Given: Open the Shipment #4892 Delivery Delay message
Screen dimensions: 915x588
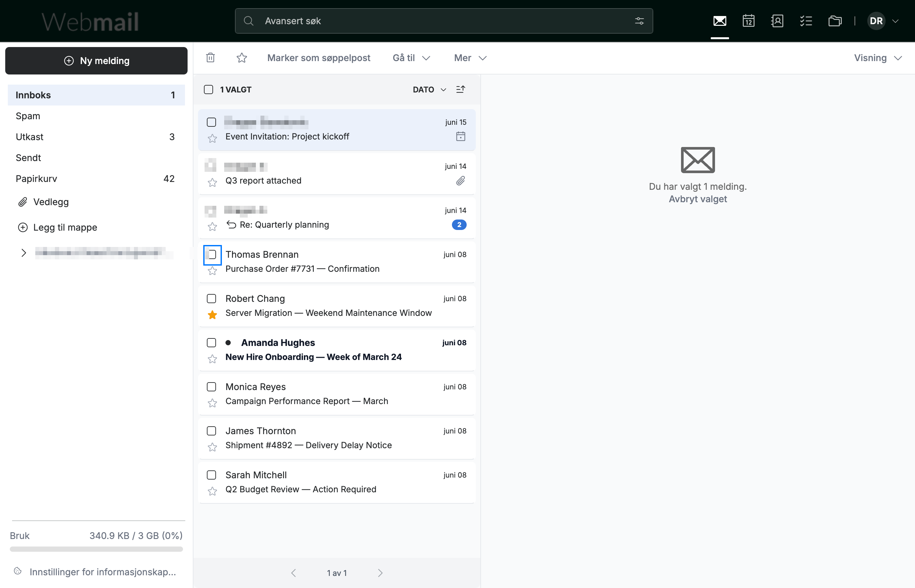Looking at the screenshot, I should coord(337,438).
